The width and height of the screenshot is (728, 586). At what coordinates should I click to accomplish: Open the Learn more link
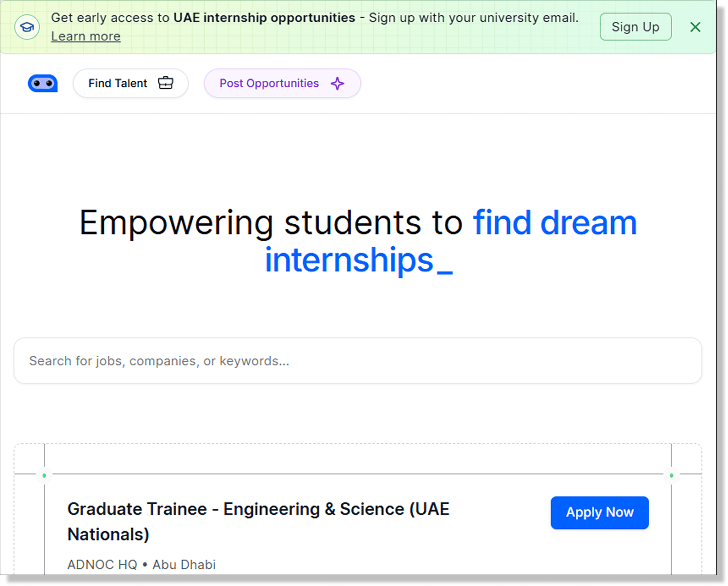86,36
